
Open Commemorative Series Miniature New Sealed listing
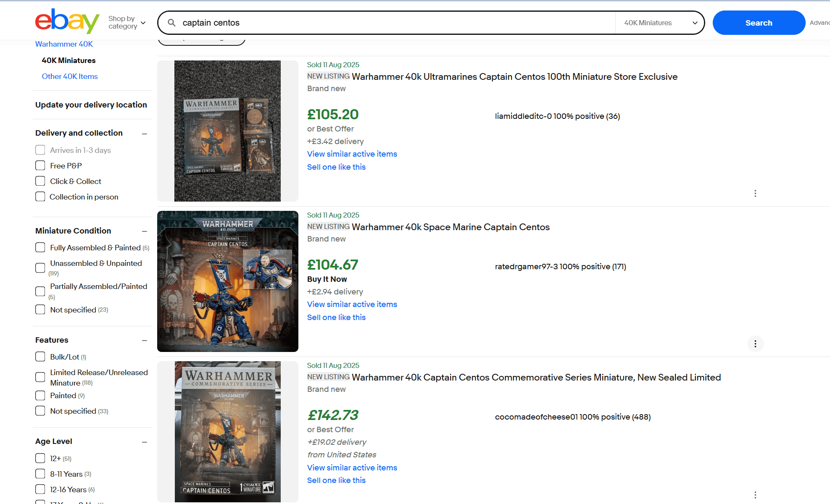(x=536, y=377)
